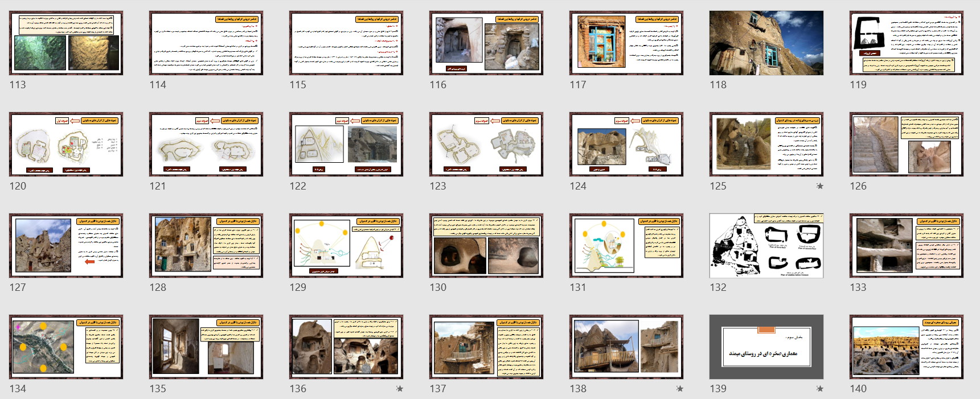This screenshot has width=980, height=399.
Task: Click the star icon beside slide 136
Action: click(399, 389)
